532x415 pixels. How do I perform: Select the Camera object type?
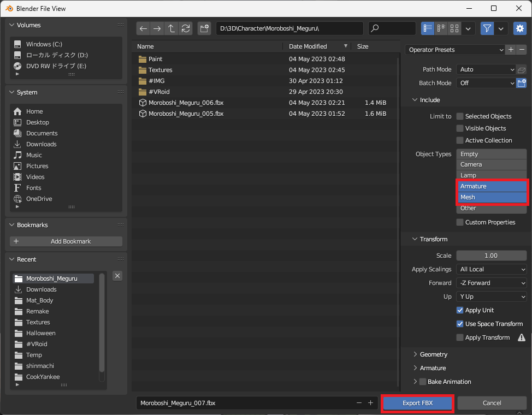pos(491,164)
